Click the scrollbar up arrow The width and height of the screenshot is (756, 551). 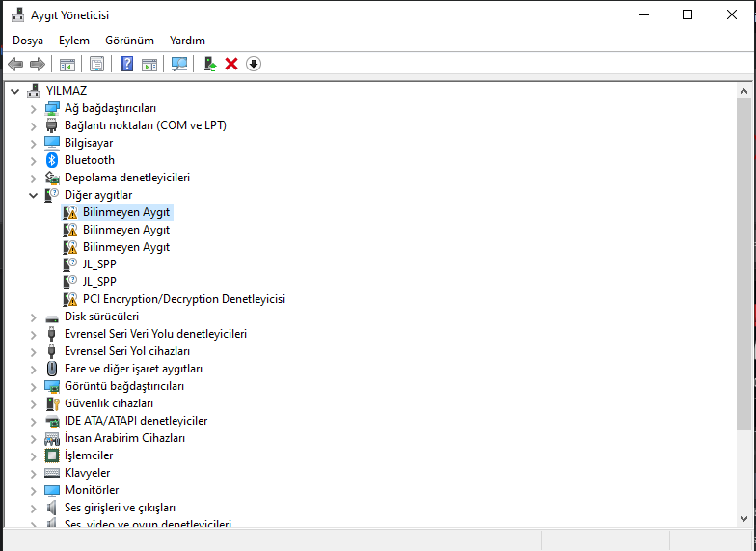pos(743,91)
